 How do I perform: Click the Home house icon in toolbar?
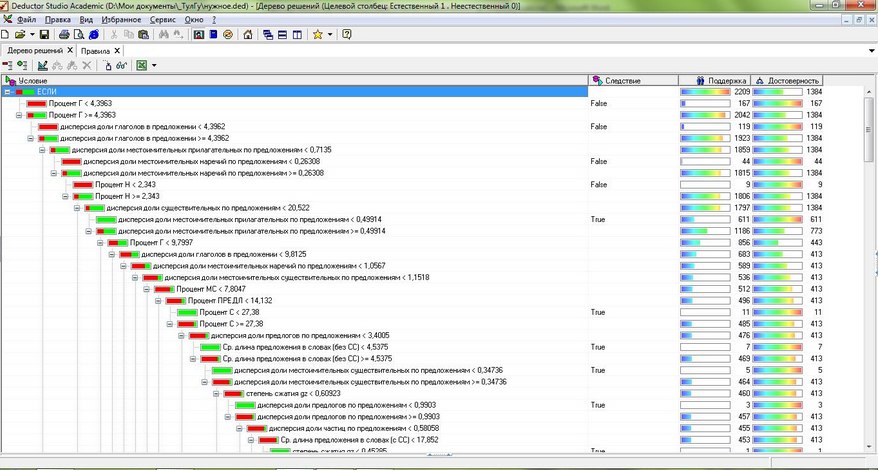[247, 34]
